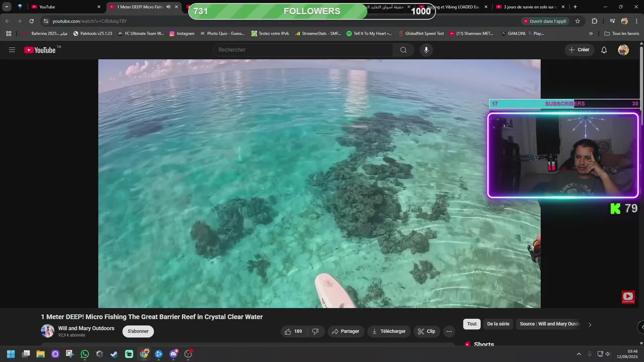Image resolution: width=644 pixels, height=362 pixels.
Task: Click the search magnifier button
Action: [x=404, y=50]
